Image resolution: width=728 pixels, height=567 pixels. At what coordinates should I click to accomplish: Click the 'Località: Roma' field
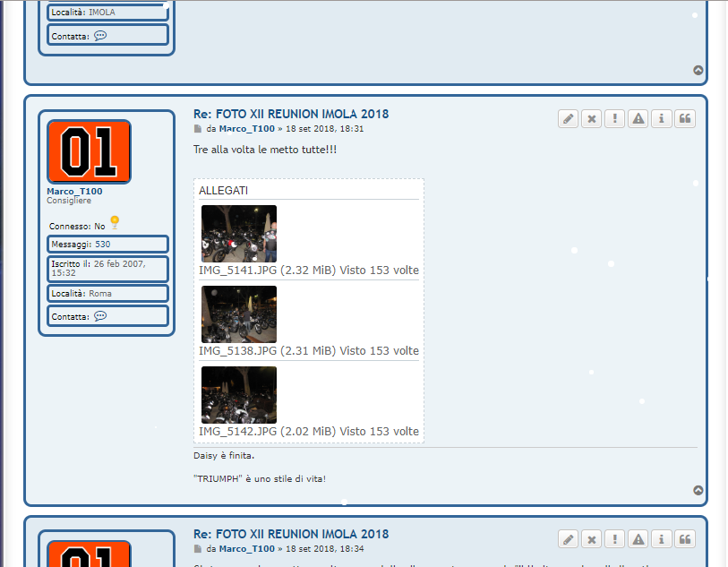(x=107, y=294)
